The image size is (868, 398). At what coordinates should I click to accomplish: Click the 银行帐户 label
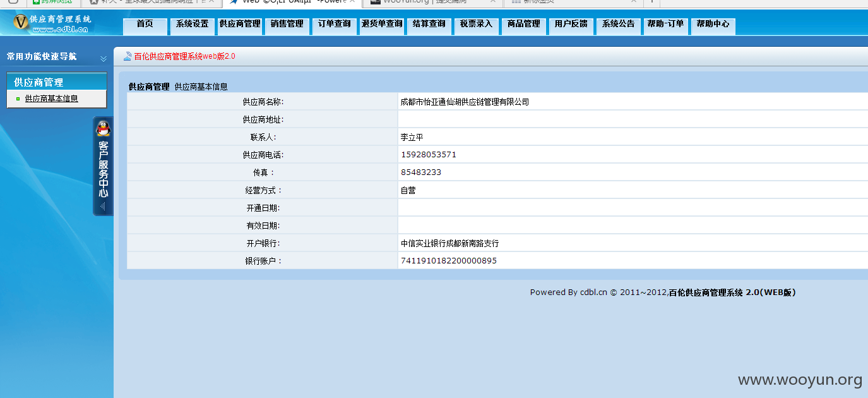[x=264, y=261]
